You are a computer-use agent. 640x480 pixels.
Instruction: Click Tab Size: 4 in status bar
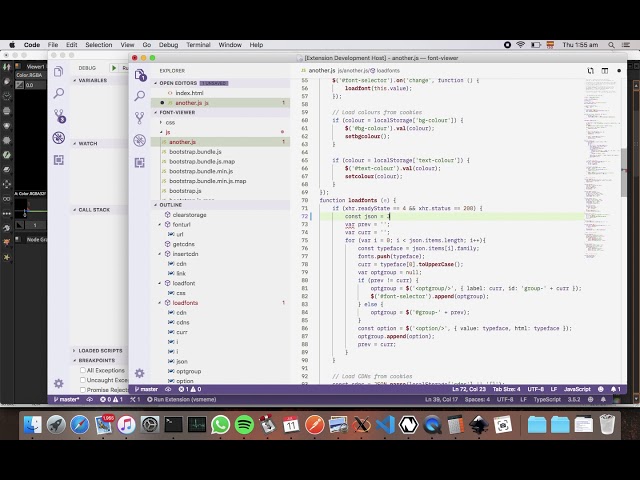pyautogui.click(x=506, y=389)
